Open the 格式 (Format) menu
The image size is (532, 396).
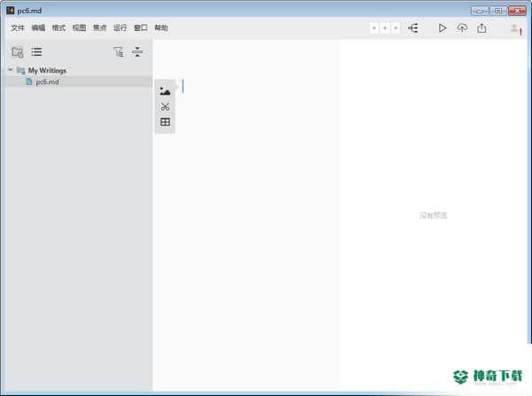pos(59,27)
